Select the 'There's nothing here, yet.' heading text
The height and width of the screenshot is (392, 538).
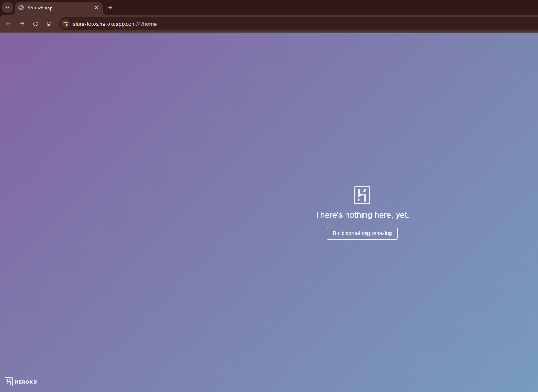362,215
